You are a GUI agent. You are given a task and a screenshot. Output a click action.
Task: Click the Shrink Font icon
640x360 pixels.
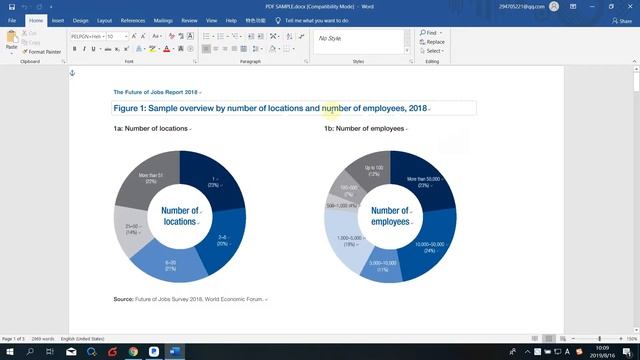[x=143, y=36]
